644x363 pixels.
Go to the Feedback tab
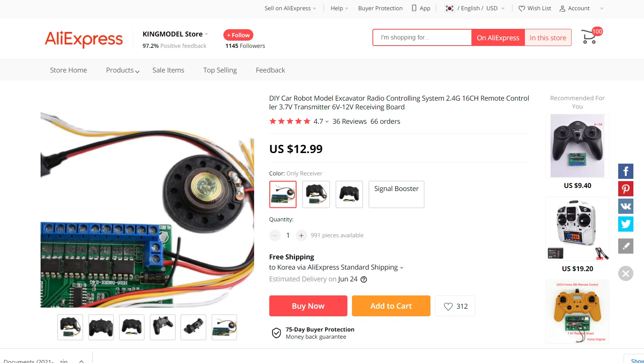click(x=270, y=70)
